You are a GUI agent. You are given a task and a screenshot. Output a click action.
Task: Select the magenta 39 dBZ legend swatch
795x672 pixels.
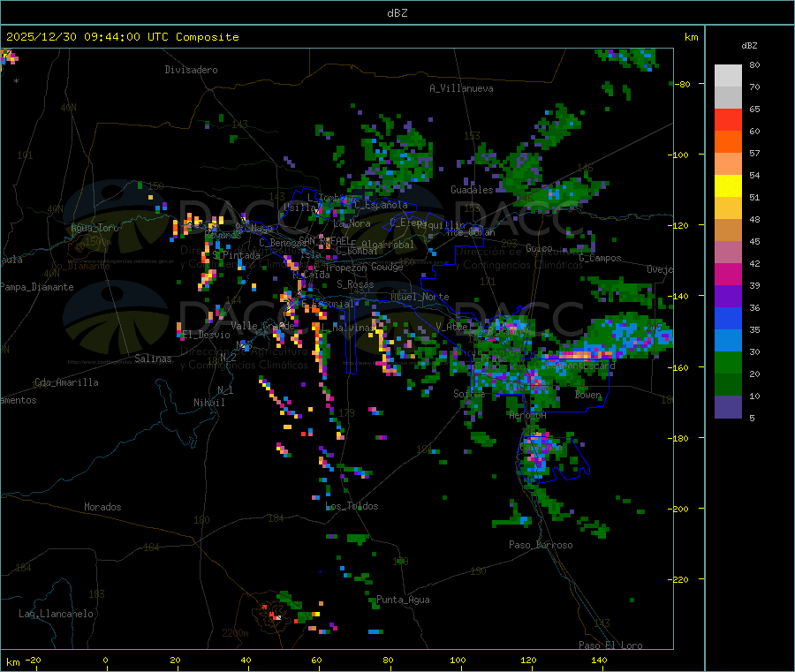(x=728, y=274)
